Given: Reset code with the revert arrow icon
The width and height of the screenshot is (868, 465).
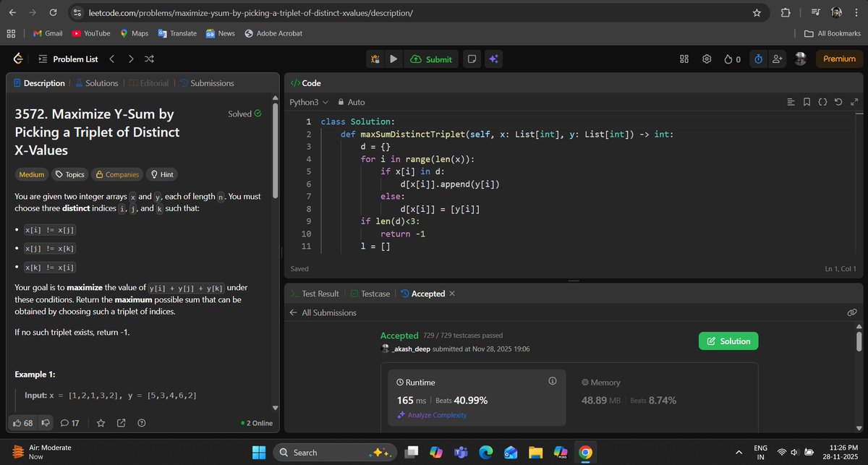Looking at the screenshot, I should click(x=838, y=103).
